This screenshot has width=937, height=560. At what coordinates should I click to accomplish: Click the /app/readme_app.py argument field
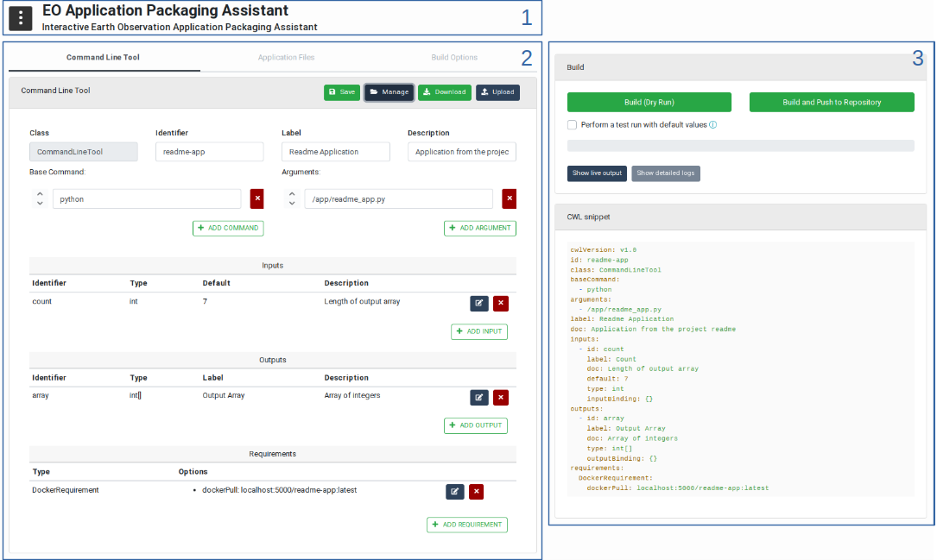pos(399,198)
